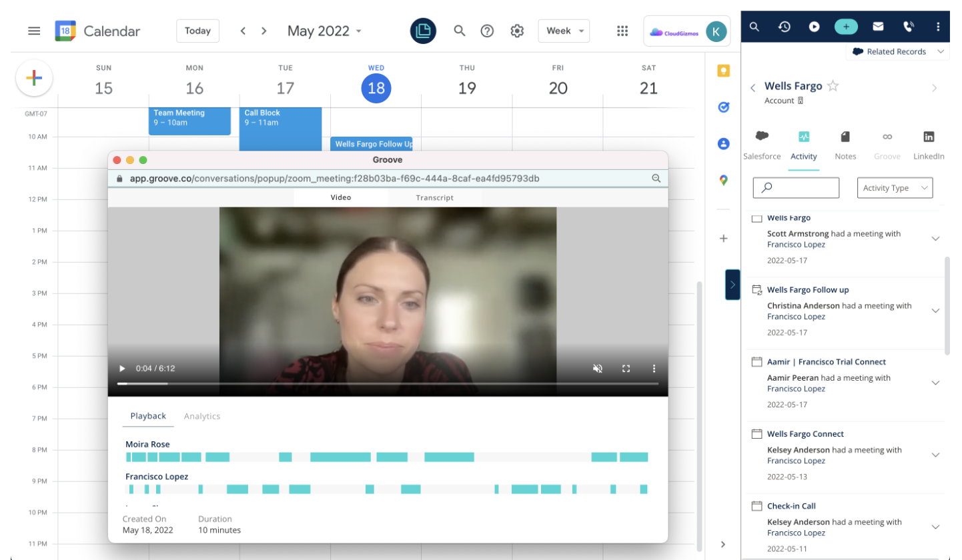Click the account building icon beside Account
962x560 pixels.
(x=801, y=101)
